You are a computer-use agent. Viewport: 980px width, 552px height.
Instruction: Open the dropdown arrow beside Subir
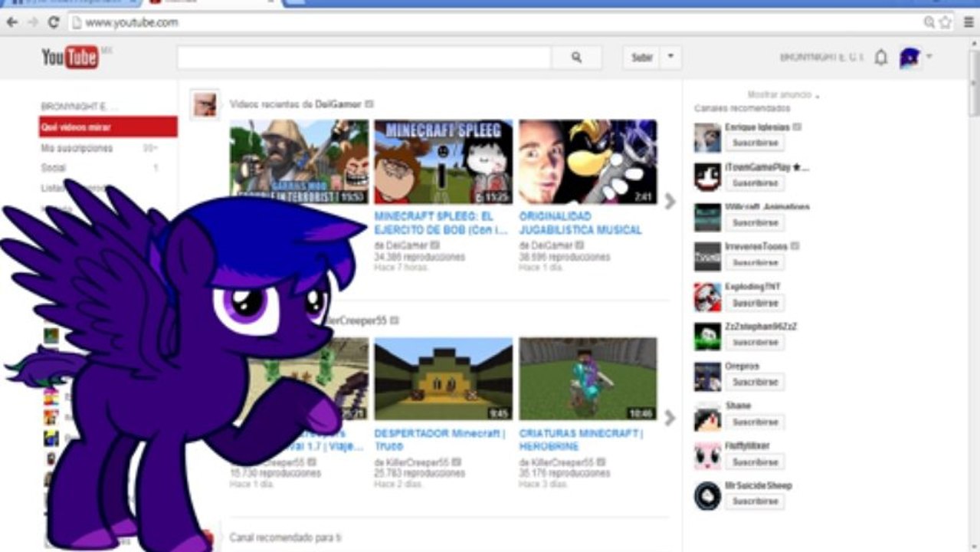670,58
